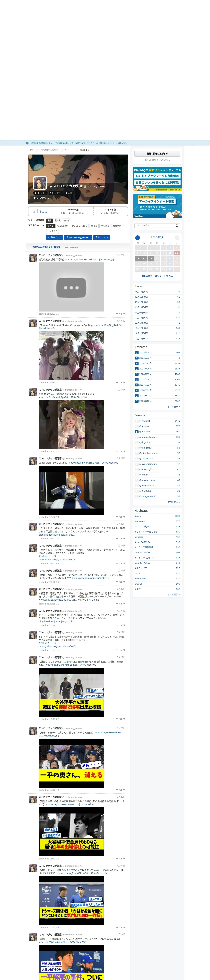Open the Saber video thumbnail
This screenshot has height=980, width=210.
[x=71, y=490]
